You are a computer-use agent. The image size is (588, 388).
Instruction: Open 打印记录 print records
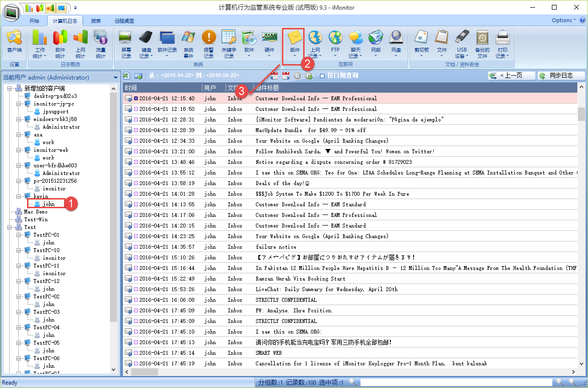pos(503,44)
